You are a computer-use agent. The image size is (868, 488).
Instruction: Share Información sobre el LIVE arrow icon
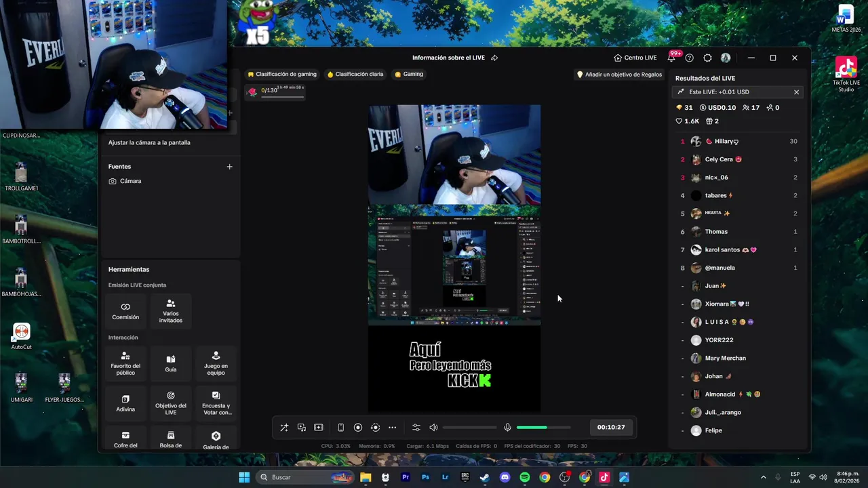[x=494, y=58]
